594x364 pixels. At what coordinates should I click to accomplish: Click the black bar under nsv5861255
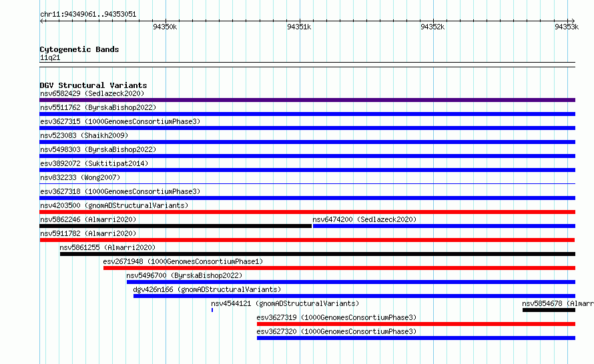click(x=318, y=254)
